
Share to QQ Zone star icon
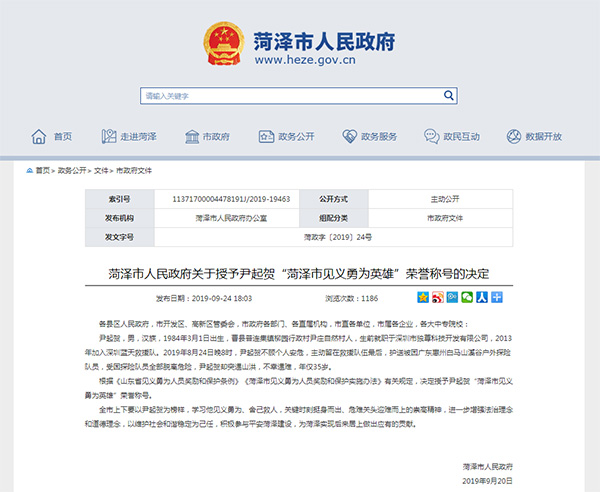coord(423,298)
